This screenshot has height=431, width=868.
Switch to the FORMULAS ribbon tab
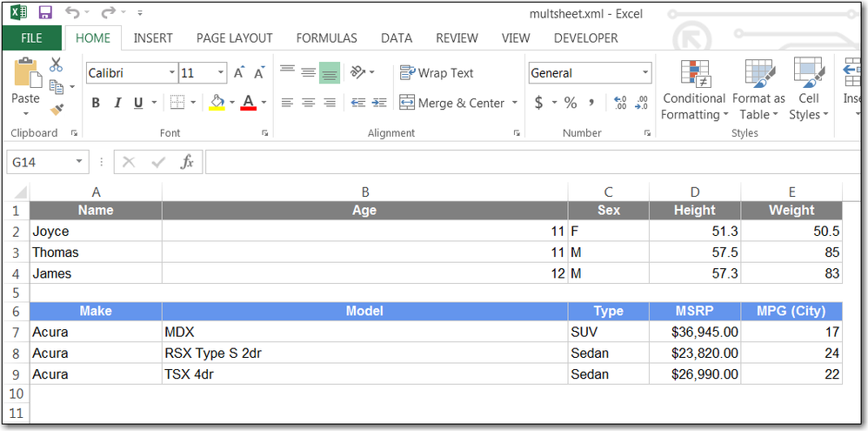point(326,38)
